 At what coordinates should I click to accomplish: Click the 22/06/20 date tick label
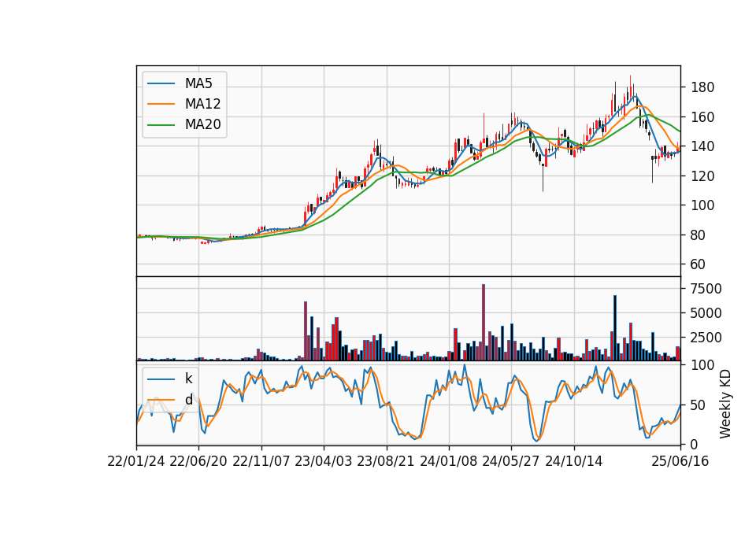[x=198, y=462]
